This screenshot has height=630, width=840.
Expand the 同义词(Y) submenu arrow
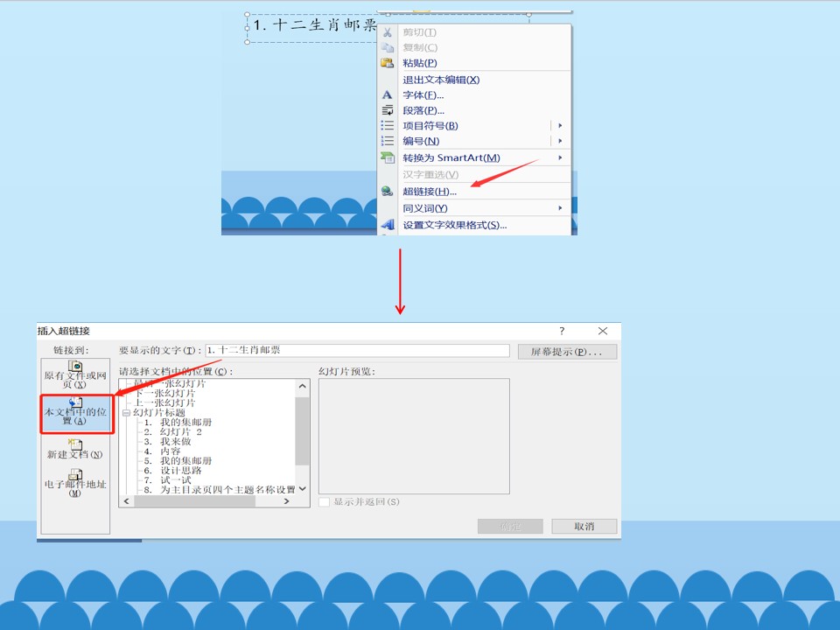point(560,208)
